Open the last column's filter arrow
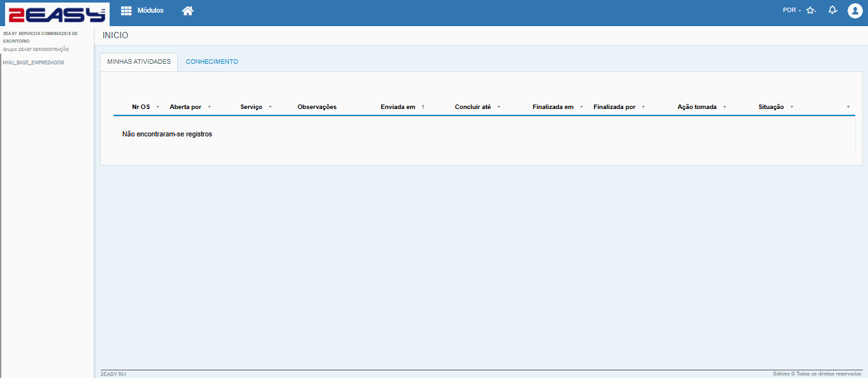 848,107
